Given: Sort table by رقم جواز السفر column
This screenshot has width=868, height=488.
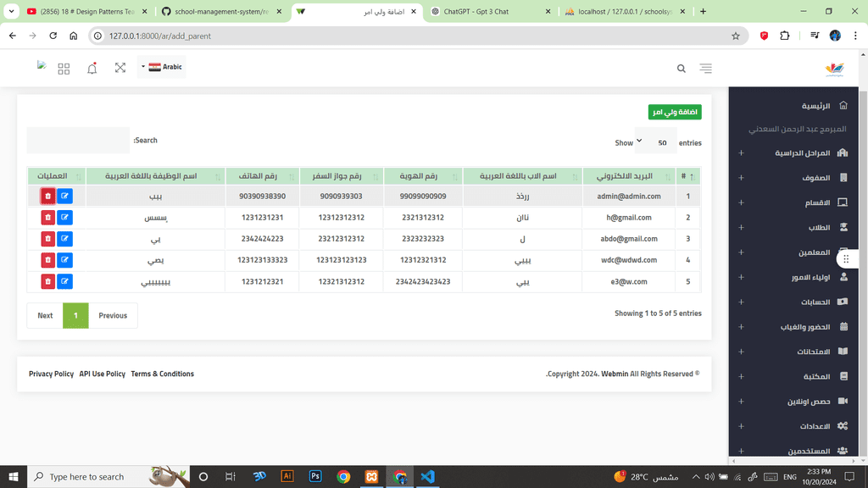Looking at the screenshot, I should click(x=342, y=176).
